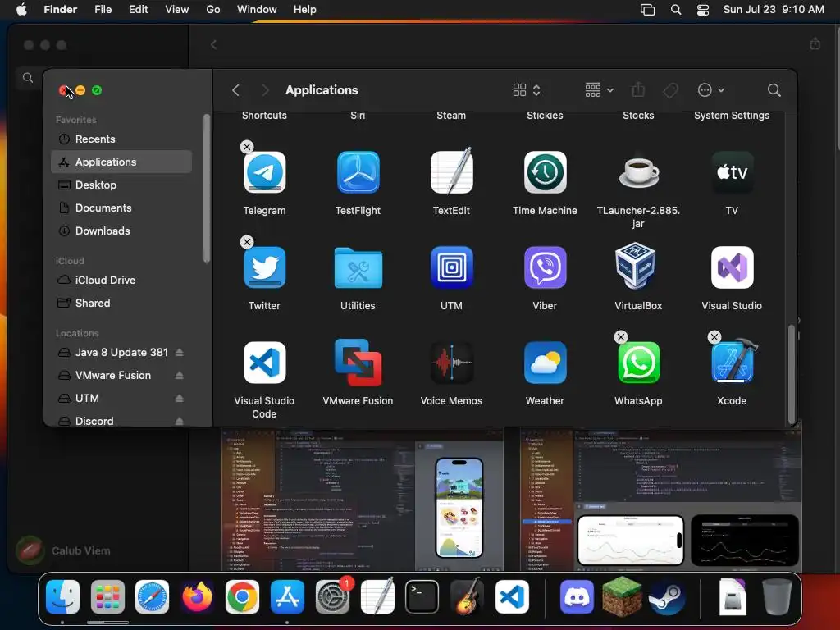Launch Google Chrome from the Dock

pyautogui.click(x=242, y=597)
